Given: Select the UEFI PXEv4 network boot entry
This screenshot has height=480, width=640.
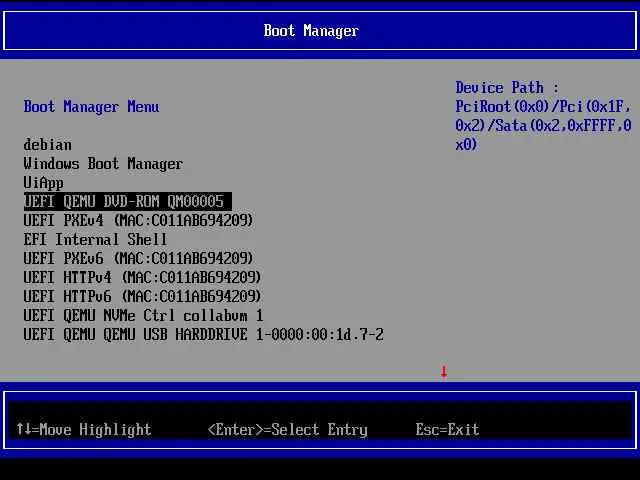Looking at the screenshot, I should [x=138, y=221].
